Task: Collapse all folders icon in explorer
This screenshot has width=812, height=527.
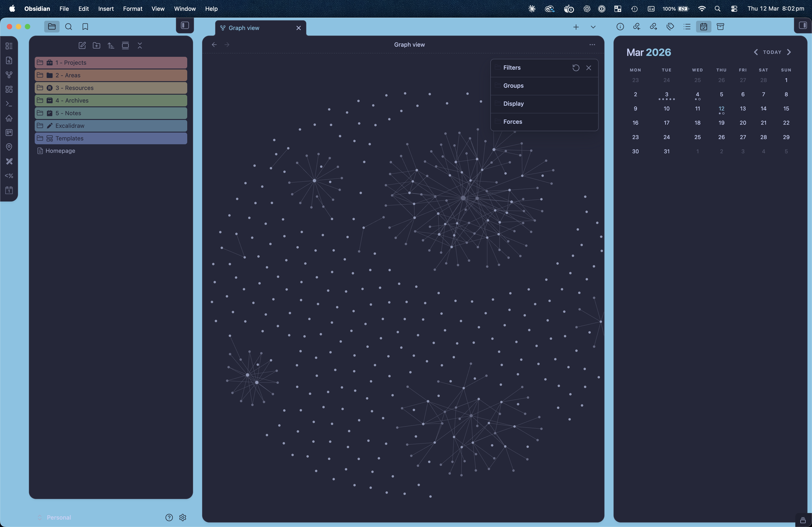Action: click(140, 45)
